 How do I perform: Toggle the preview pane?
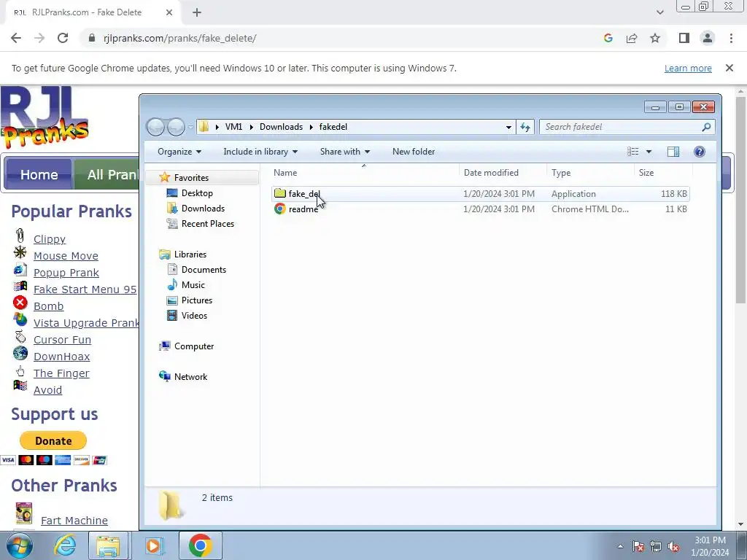[x=673, y=152]
